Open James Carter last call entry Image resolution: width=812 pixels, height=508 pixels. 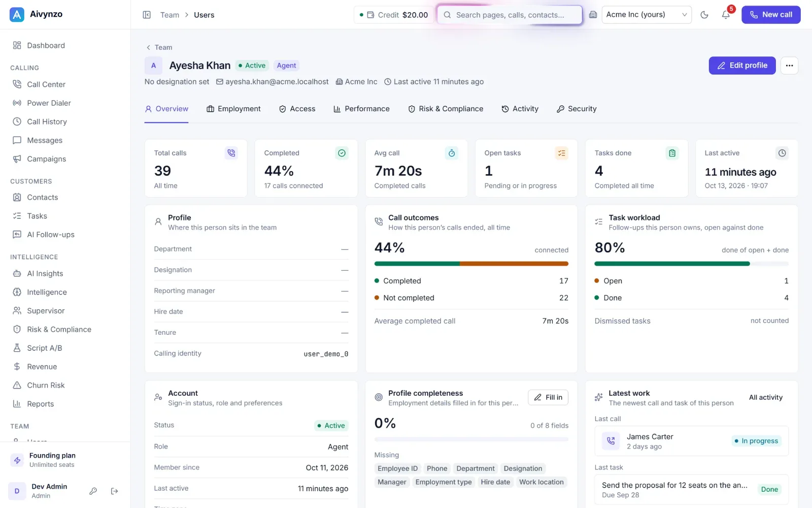(691, 441)
